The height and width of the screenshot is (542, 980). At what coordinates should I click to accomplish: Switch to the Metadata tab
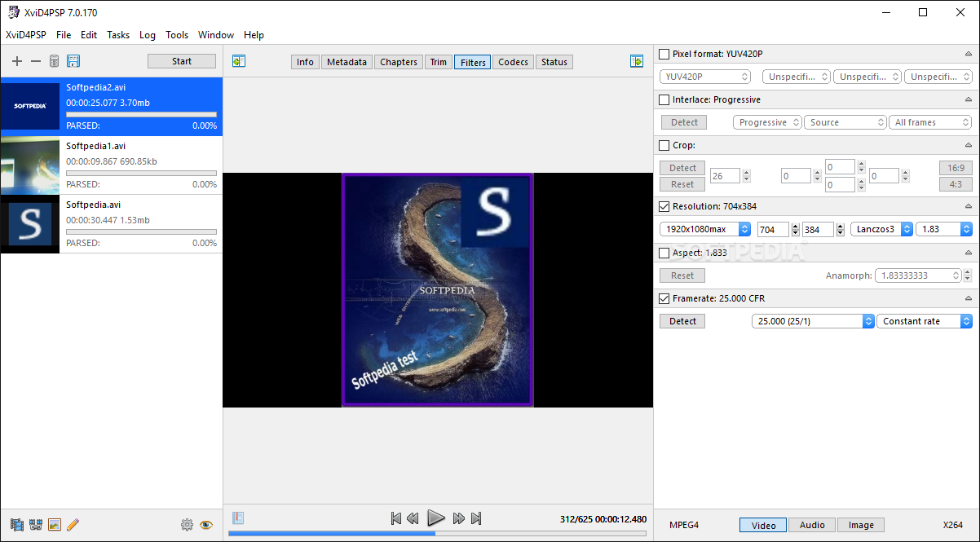coord(347,62)
